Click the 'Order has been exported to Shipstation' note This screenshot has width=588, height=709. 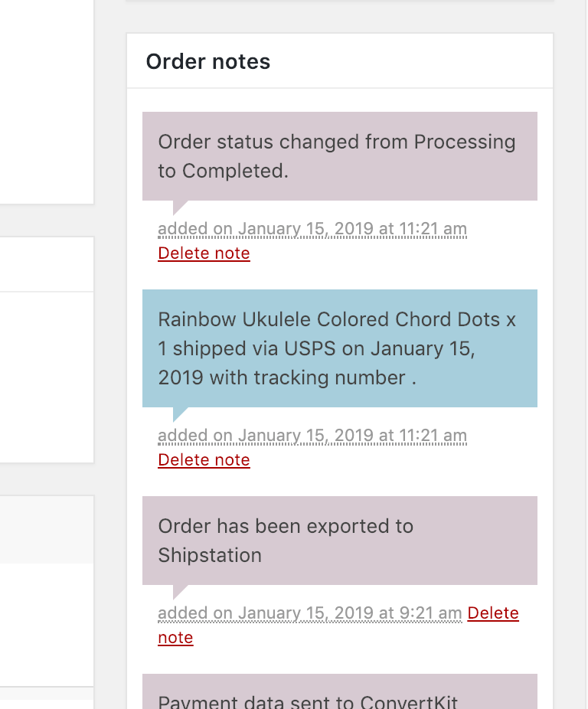click(339, 541)
